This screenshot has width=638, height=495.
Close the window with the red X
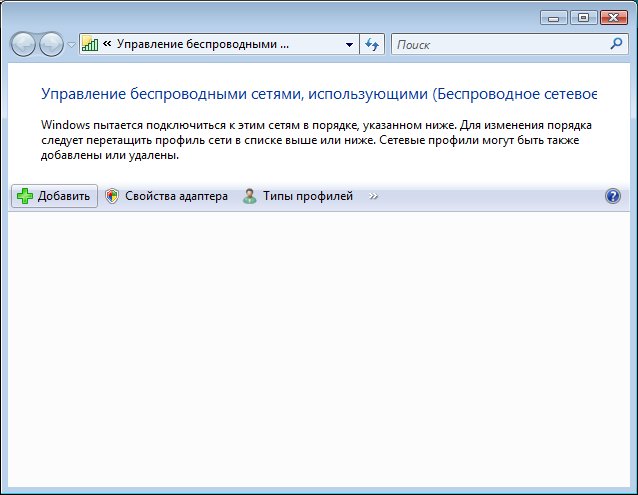(612, 17)
